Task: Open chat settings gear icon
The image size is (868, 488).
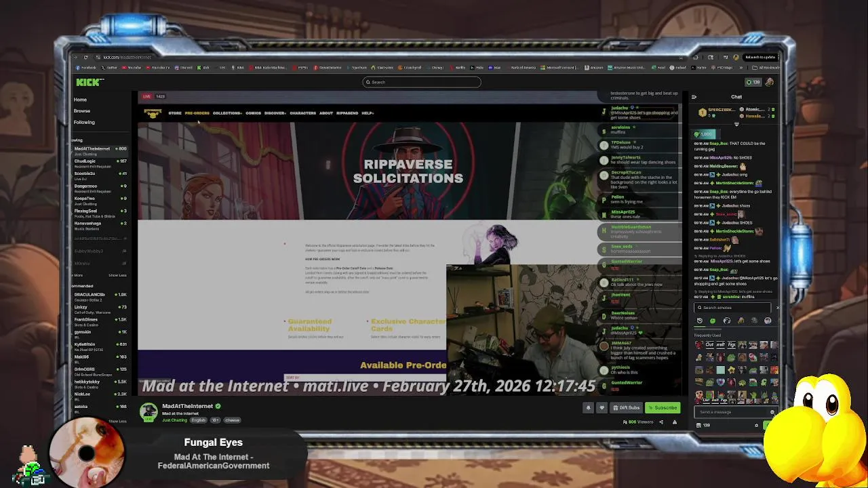Action: 756,426
